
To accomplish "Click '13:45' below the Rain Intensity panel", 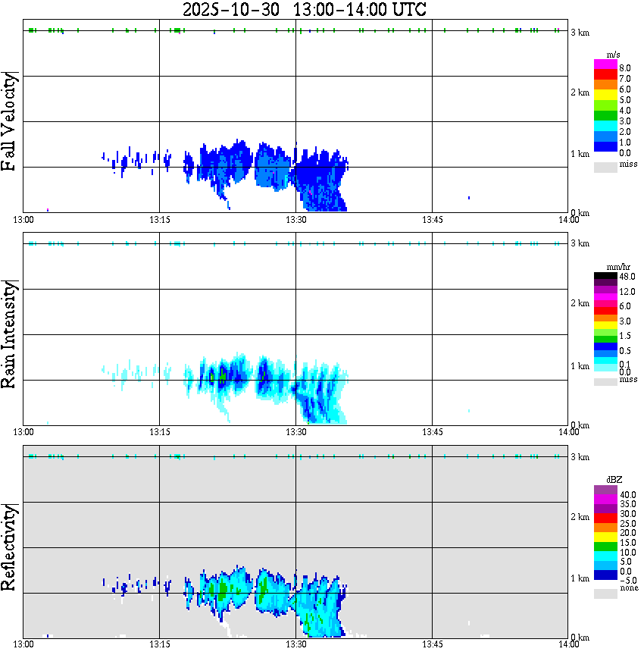I will pos(433,432).
